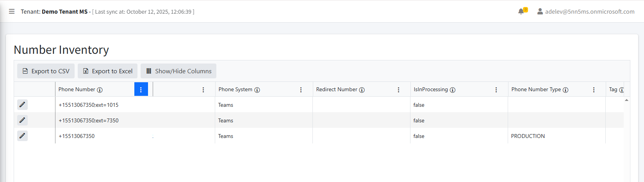
Task: Open Redirect Number column options menu
Action: (398, 90)
